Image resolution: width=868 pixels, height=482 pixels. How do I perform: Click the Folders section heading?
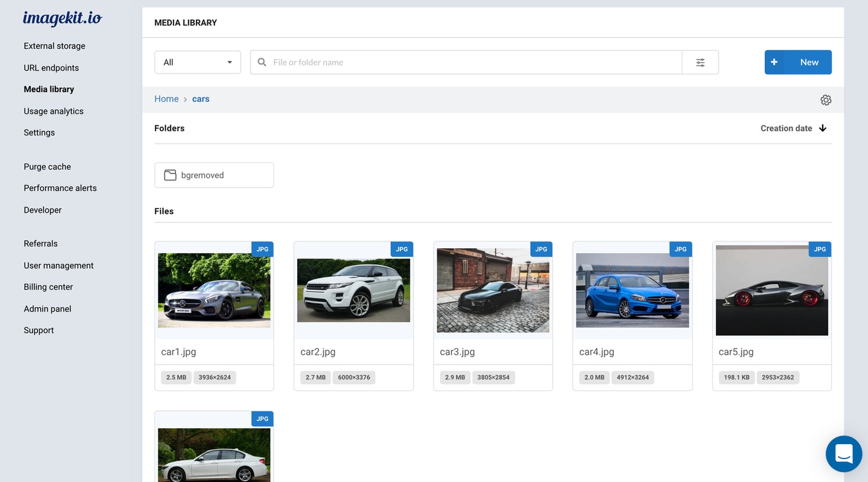(169, 128)
